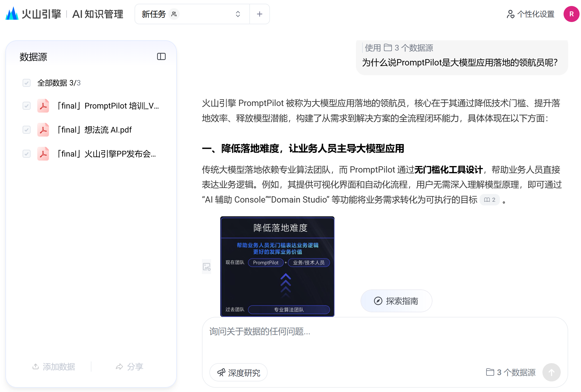Enable 深度研究 deep research mode
This screenshot has width=581, height=392.
tap(239, 372)
